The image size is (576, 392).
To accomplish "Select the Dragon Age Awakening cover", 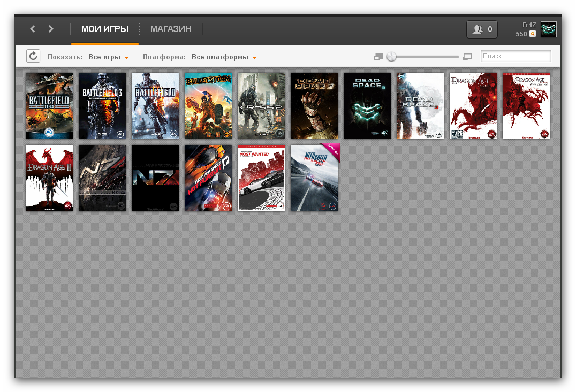I will 526,106.
